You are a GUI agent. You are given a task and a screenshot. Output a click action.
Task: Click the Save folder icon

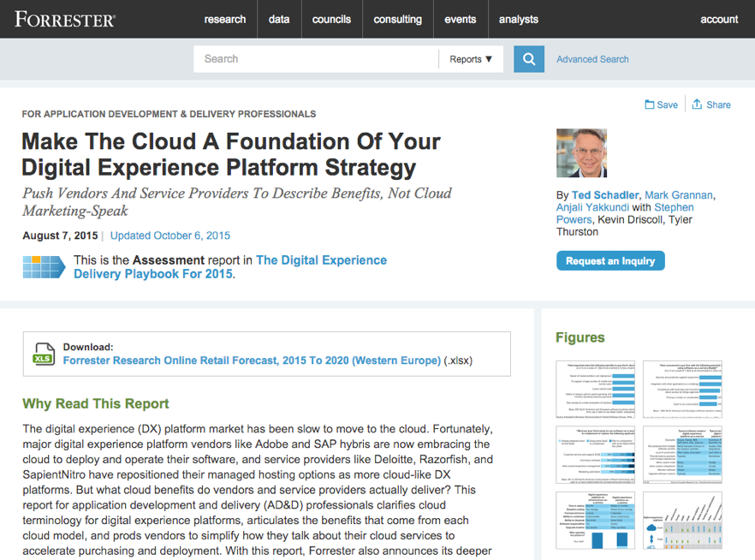click(x=650, y=104)
